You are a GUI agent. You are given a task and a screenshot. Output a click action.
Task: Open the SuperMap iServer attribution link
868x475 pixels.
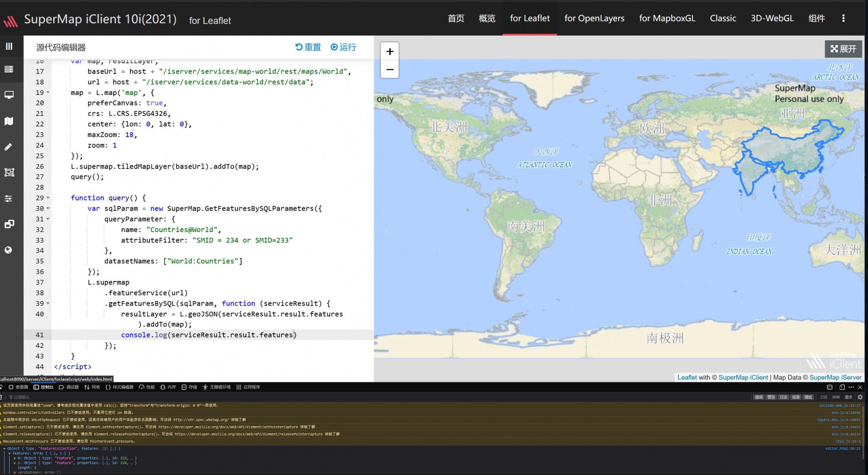coord(836,378)
